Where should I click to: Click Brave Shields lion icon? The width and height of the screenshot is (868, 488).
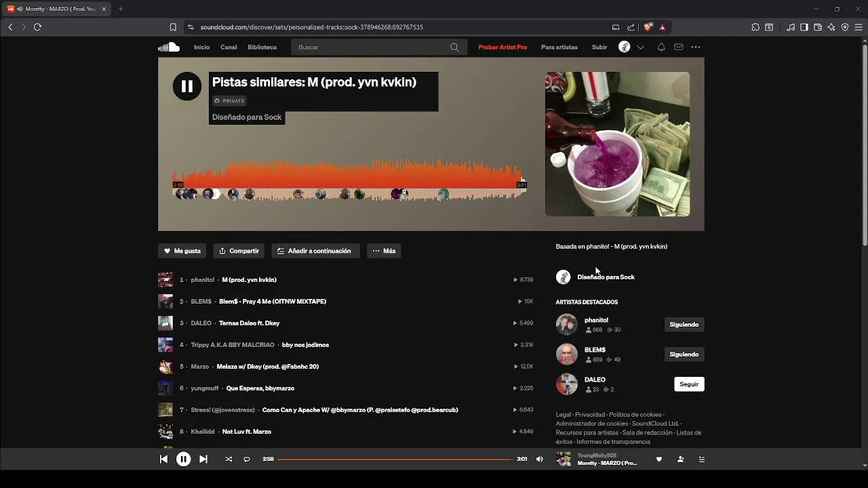(648, 27)
